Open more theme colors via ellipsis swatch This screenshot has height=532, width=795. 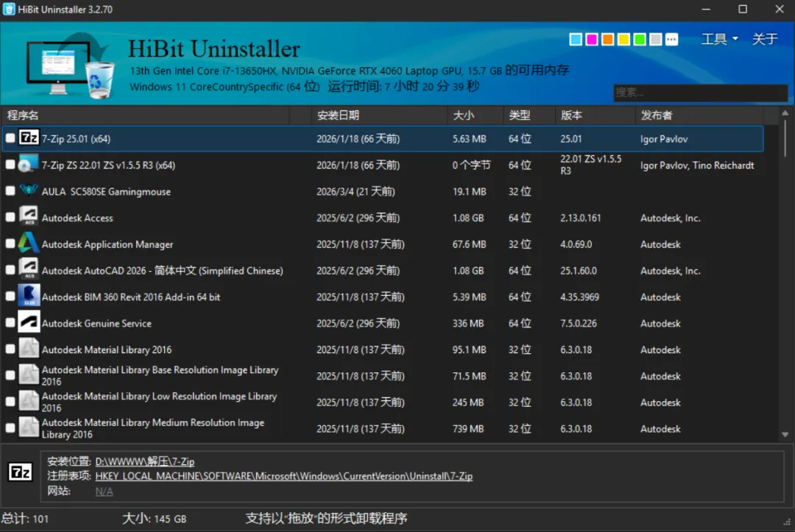point(671,40)
